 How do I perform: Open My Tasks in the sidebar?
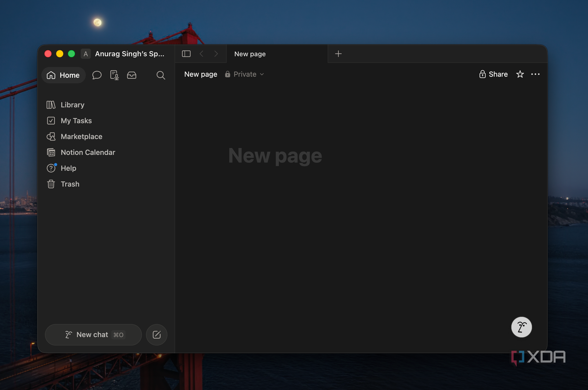tap(107, 121)
